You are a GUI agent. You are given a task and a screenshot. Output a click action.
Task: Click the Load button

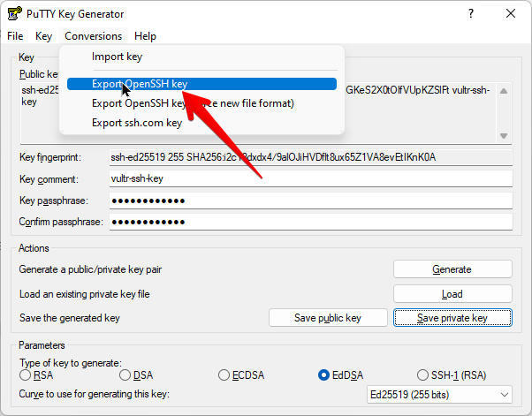point(452,293)
